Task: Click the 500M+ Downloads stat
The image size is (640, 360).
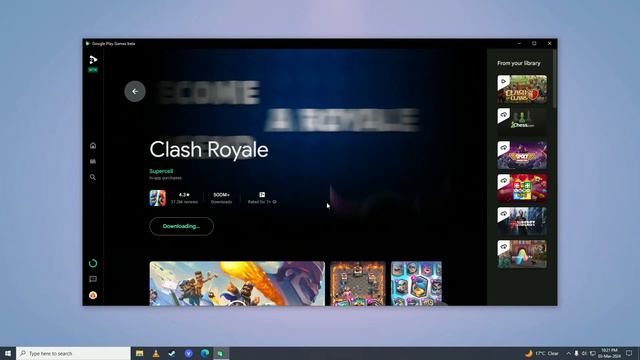Action: tap(222, 198)
